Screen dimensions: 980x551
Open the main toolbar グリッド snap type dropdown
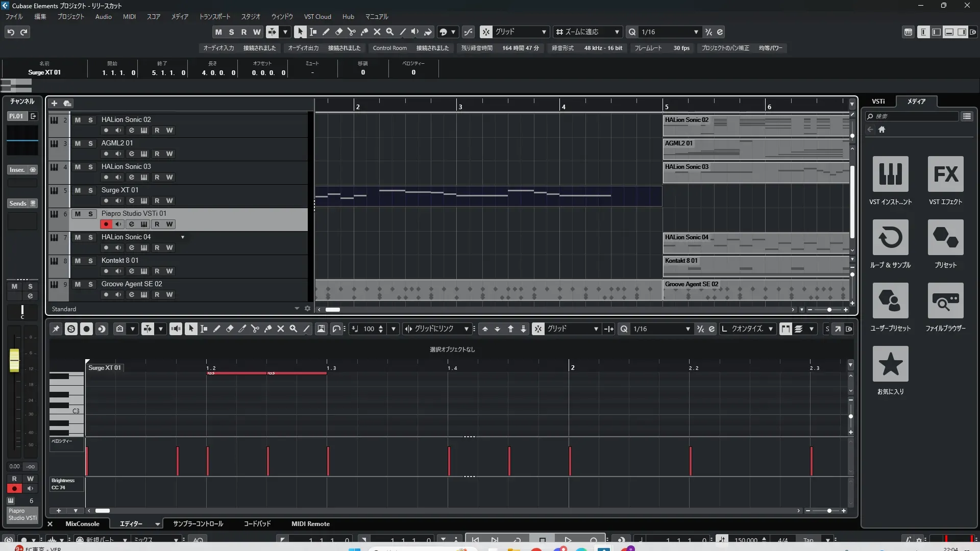tap(544, 32)
